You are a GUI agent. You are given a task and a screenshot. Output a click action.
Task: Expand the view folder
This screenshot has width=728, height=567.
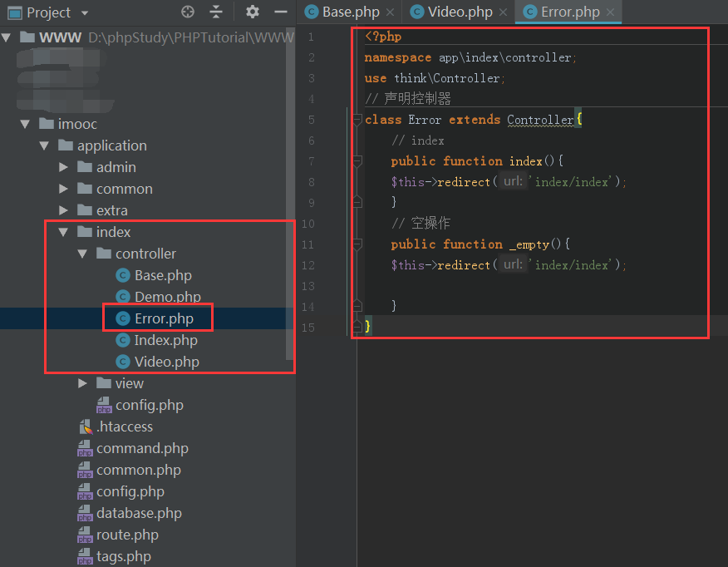coord(82,383)
